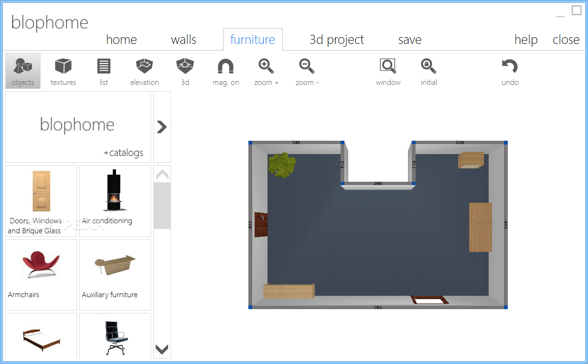This screenshot has height=364, width=588.
Task: Zoom out with zoom - tool
Action: (x=307, y=71)
